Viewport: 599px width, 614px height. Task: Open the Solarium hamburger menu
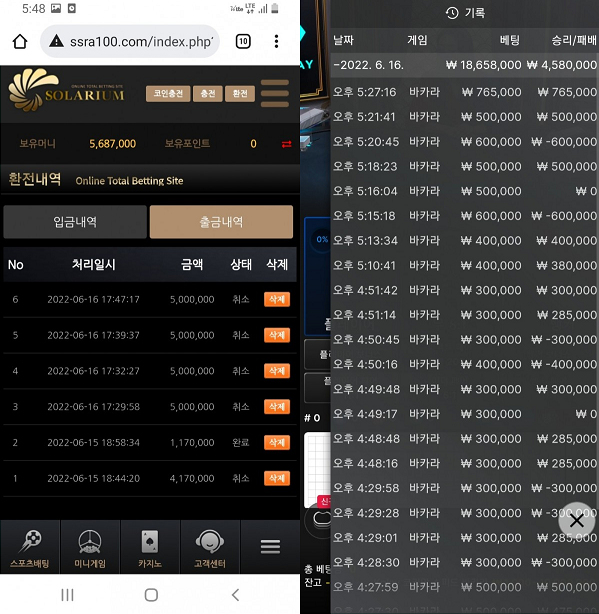[x=275, y=93]
